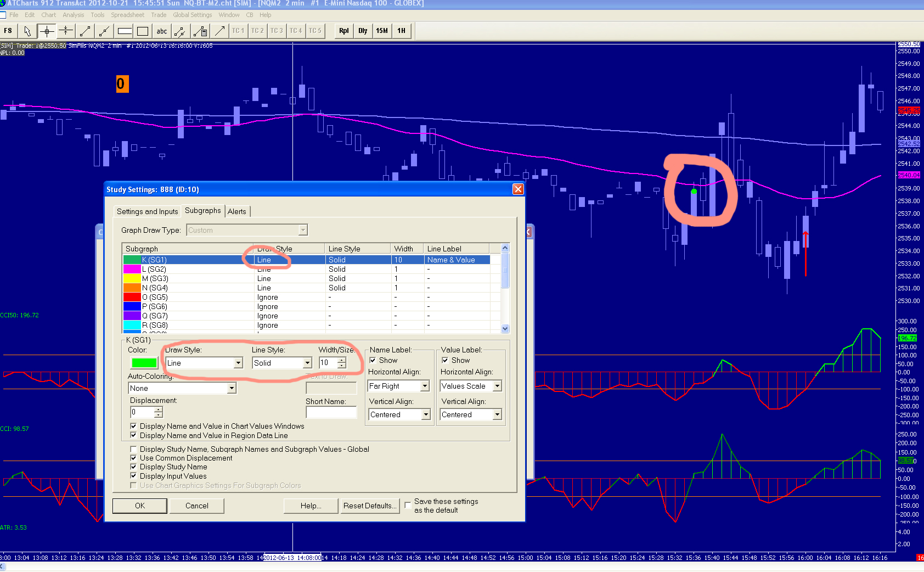
Task: Click the Rpl replay toolbar button
Action: click(344, 31)
